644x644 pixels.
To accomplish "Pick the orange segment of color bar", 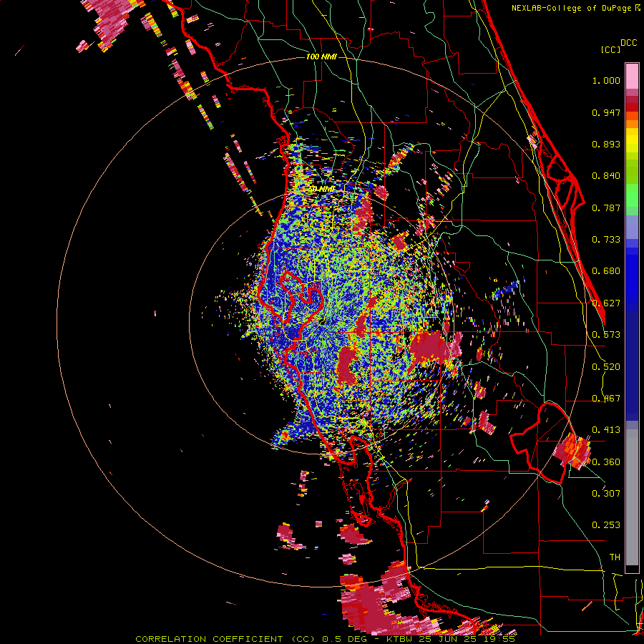I will coord(632,120).
